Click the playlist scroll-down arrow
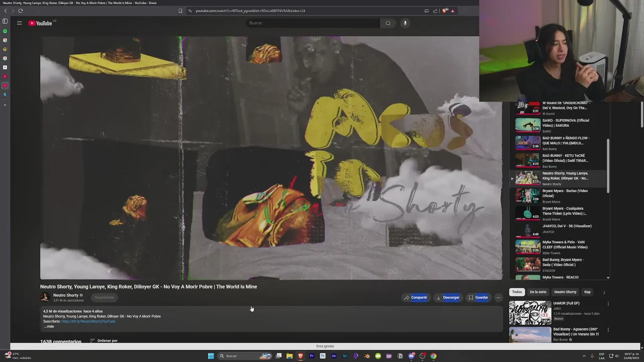The image size is (644, 362). [x=608, y=278]
